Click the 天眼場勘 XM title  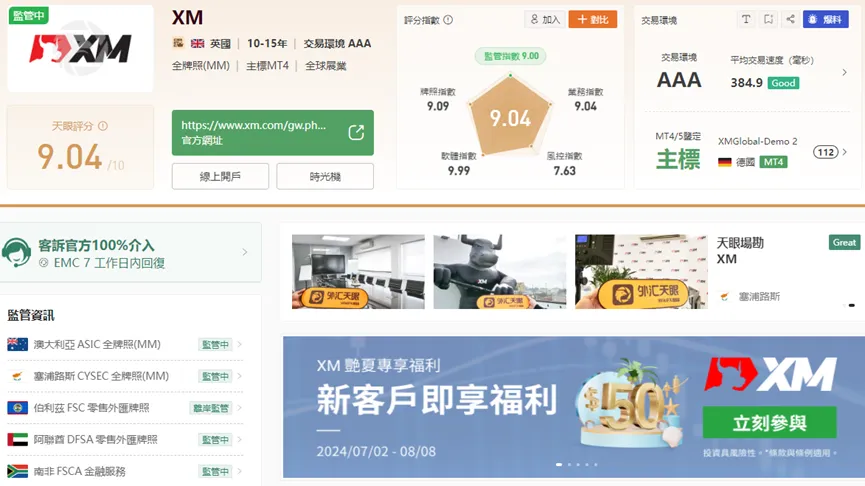coord(740,250)
